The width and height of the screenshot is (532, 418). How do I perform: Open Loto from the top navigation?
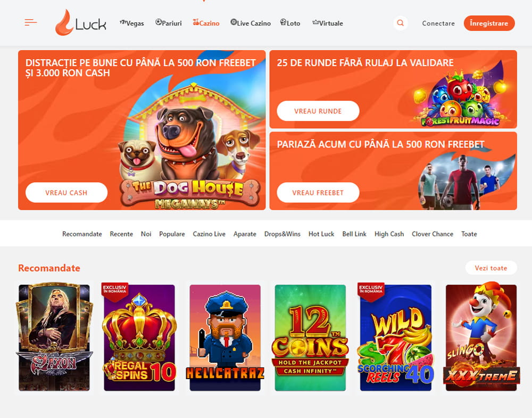pos(290,23)
